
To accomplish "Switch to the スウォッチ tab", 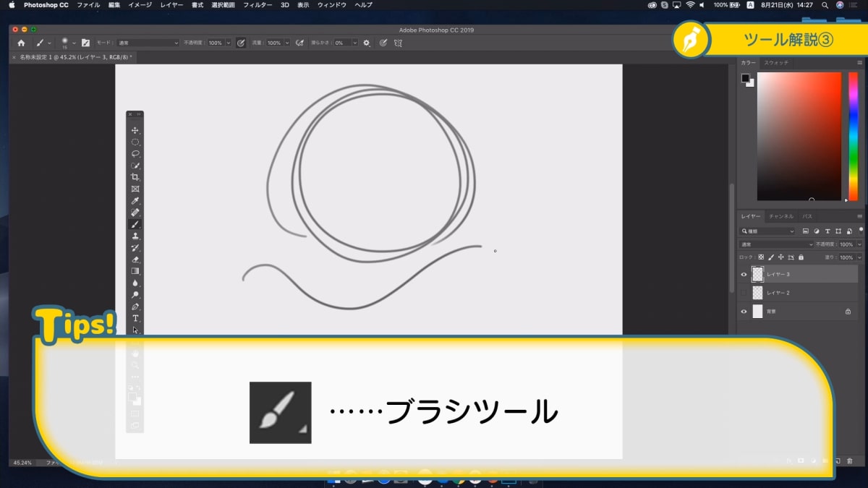I will (x=777, y=63).
